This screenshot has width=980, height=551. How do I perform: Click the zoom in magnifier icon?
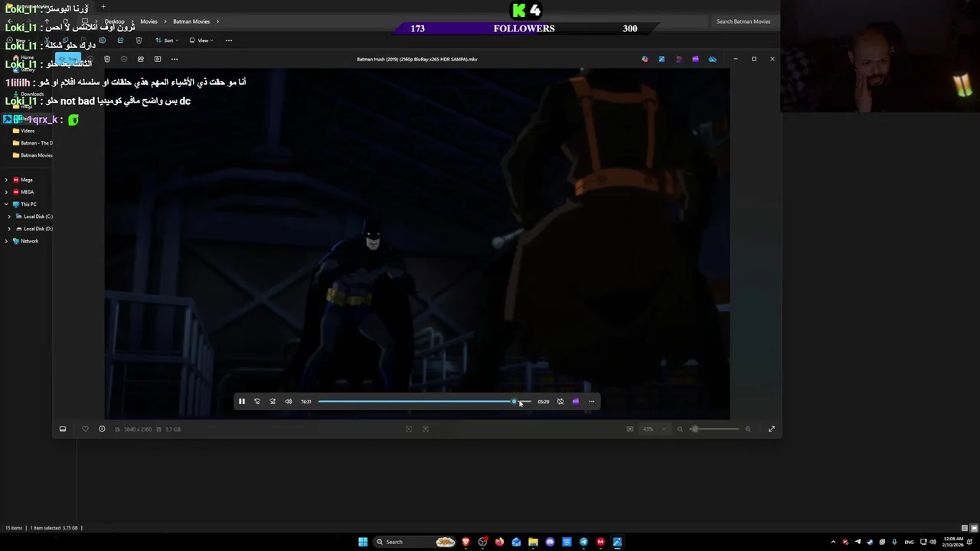[748, 429]
